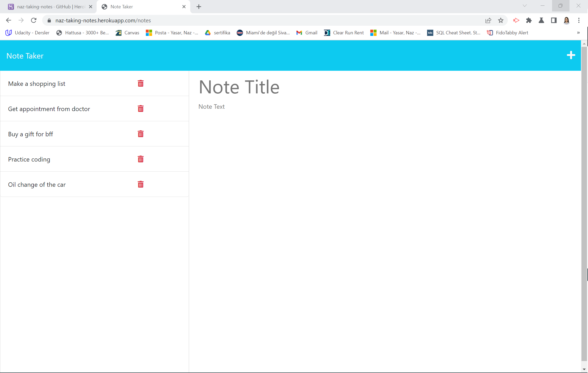Viewport: 588px width, 373px height.
Task: Open a new browser tab
Action: [x=199, y=7]
